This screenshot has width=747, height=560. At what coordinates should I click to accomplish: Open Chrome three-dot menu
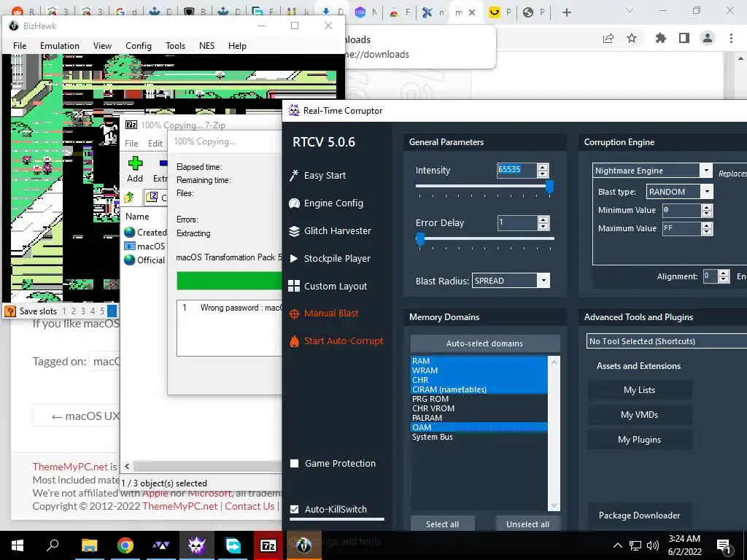[x=731, y=38]
